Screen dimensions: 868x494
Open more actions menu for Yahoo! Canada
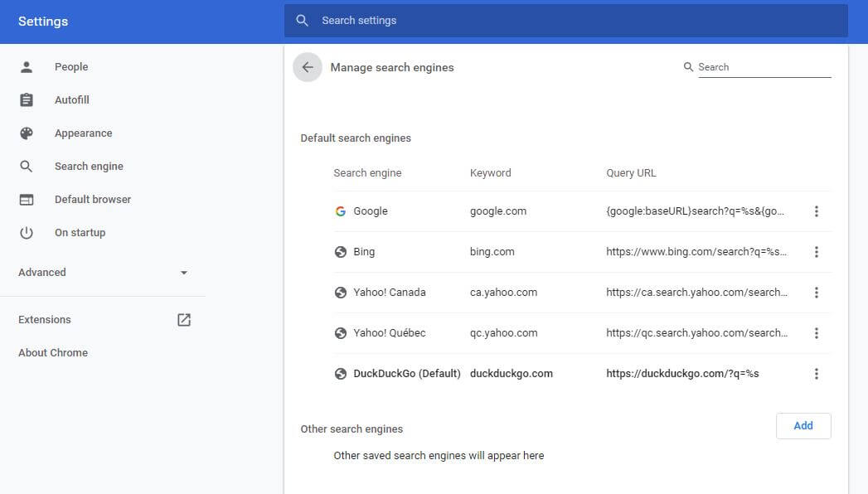[816, 293]
